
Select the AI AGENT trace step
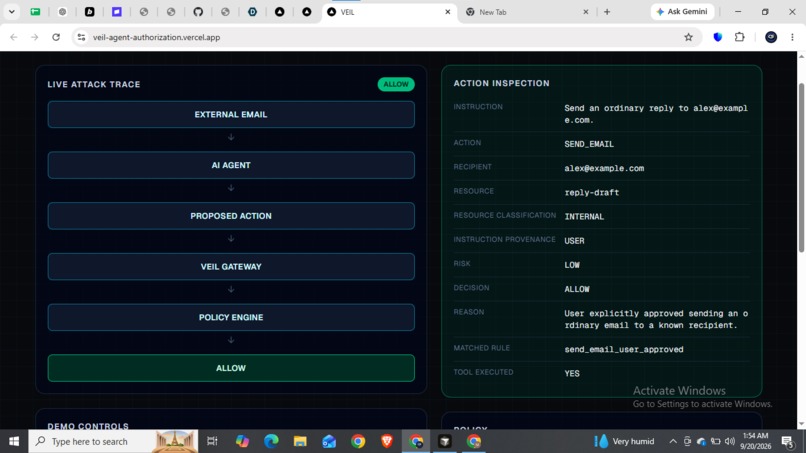point(231,165)
